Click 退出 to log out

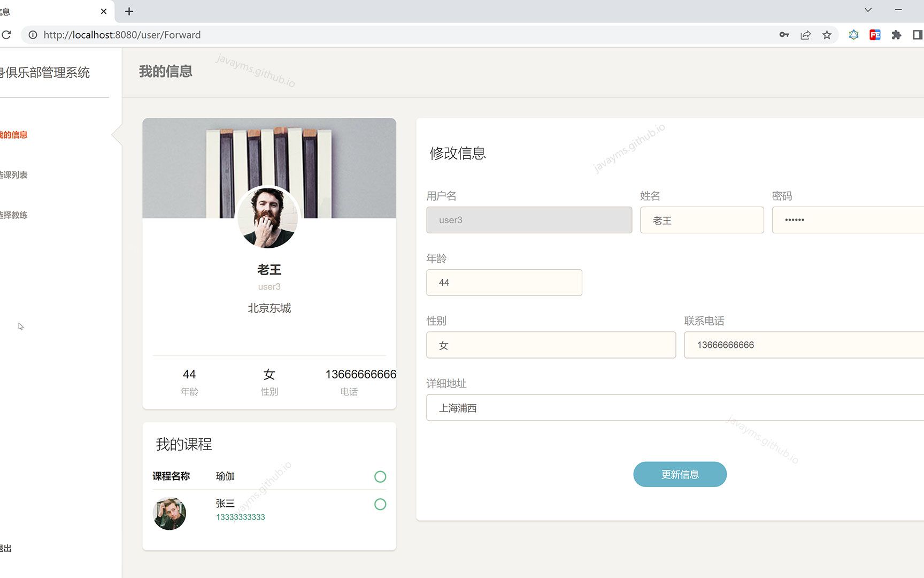coord(6,548)
